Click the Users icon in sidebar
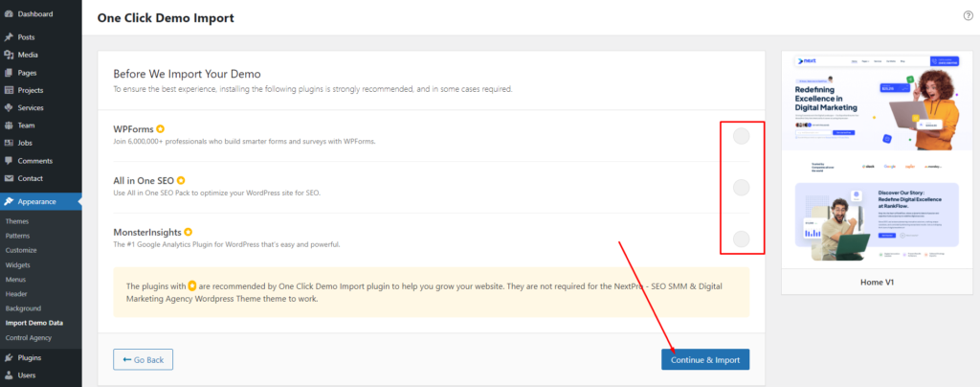Screen dimensions: 980x387 9,376
